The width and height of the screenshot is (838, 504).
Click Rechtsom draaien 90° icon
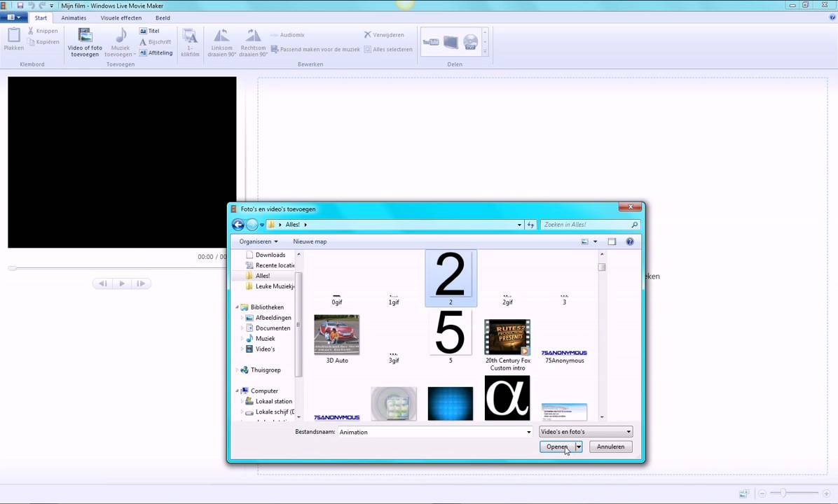pos(253,35)
